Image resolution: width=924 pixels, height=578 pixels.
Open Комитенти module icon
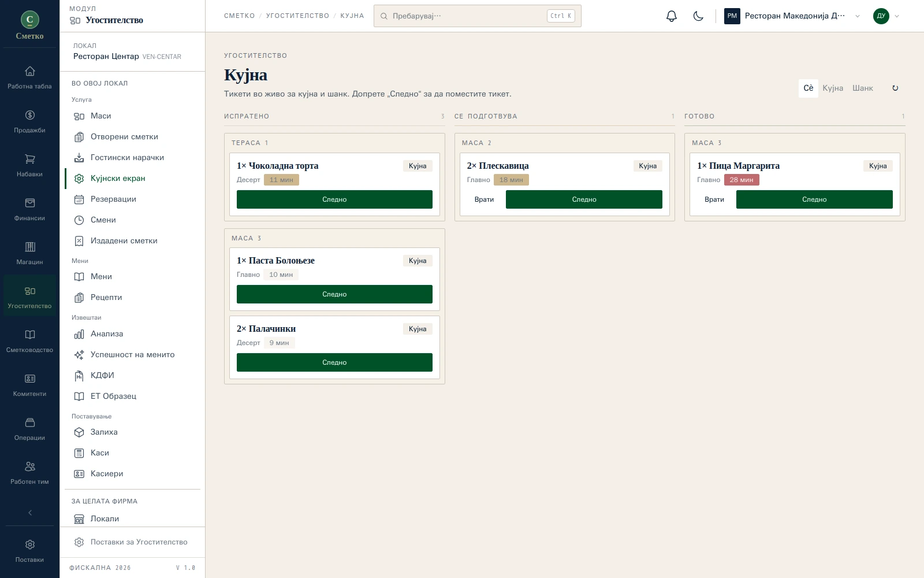29,386
